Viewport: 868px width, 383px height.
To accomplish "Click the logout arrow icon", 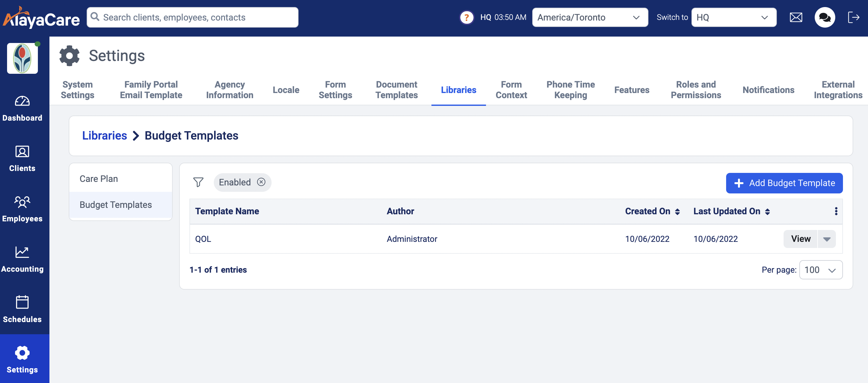I will click(853, 18).
